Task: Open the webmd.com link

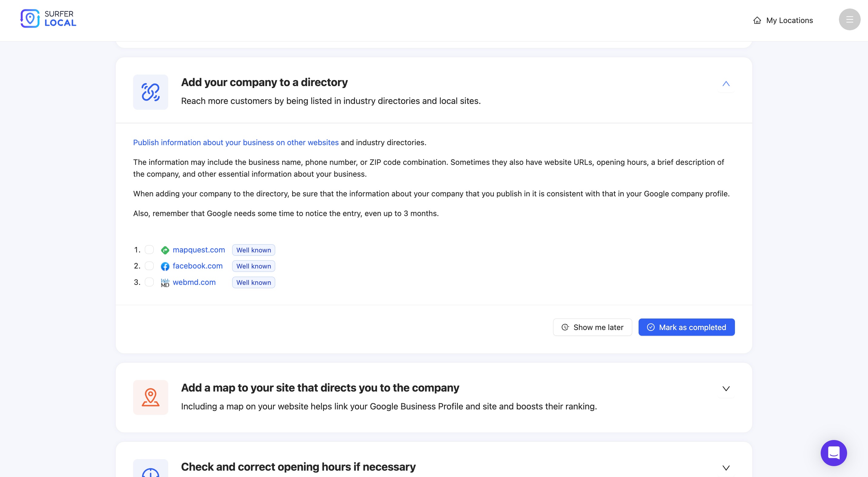Action: 194,282
